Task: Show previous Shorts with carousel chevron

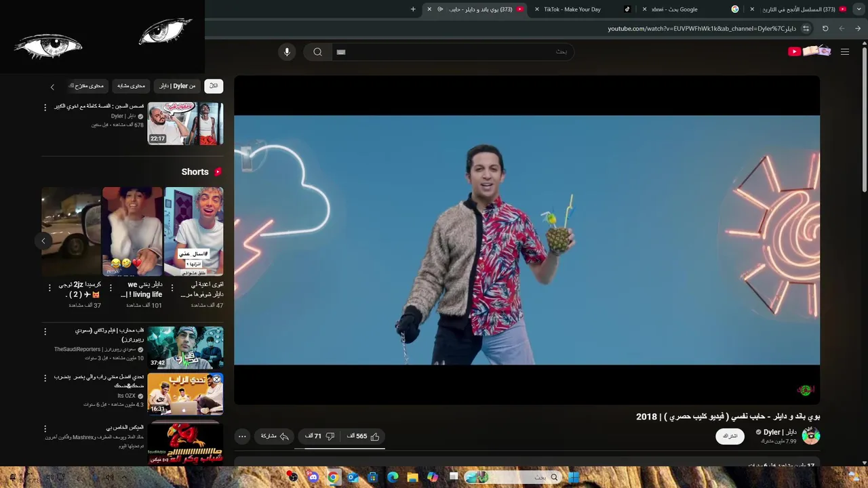Action: (x=43, y=241)
